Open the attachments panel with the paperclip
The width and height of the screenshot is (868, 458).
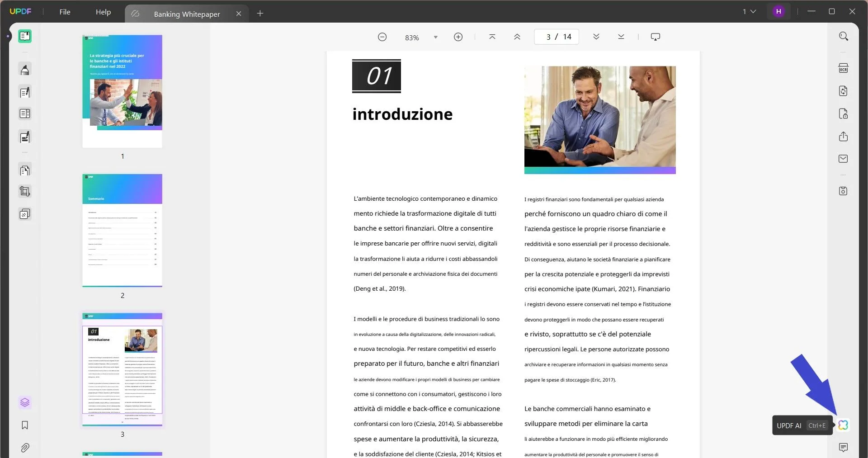[24, 448]
